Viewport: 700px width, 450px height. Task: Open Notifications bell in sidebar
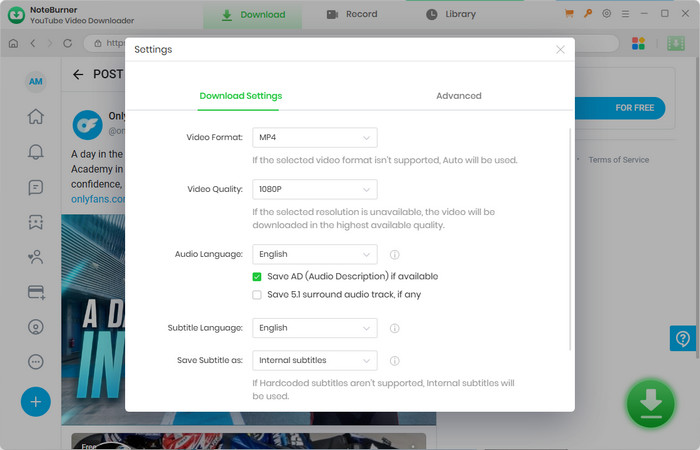(36, 152)
